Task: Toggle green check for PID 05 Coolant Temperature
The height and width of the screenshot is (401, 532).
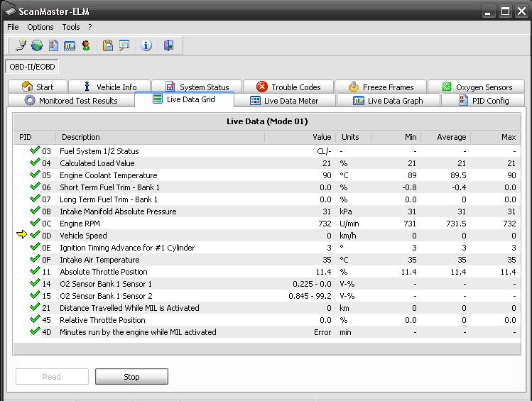Action: tap(35, 174)
